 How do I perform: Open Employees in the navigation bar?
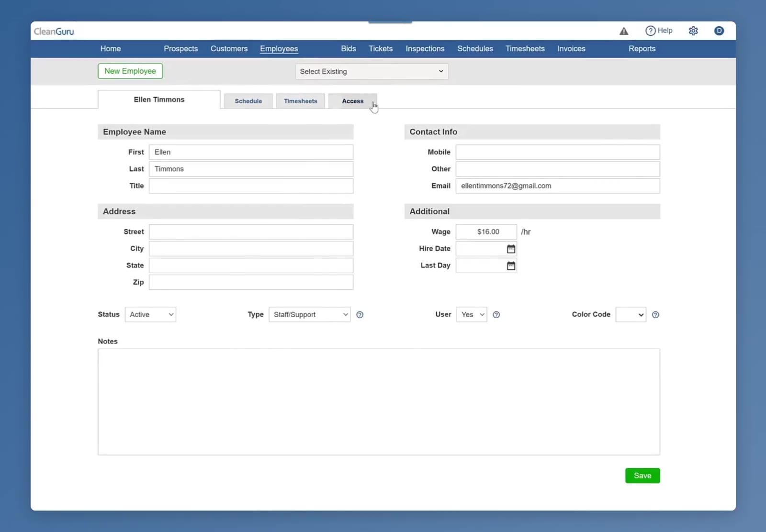(279, 49)
